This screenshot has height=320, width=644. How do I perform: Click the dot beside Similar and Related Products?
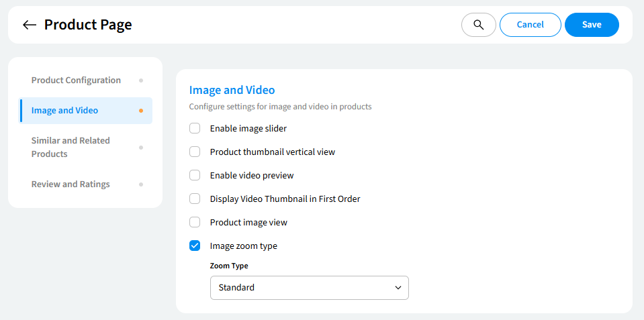pyautogui.click(x=140, y=148)
